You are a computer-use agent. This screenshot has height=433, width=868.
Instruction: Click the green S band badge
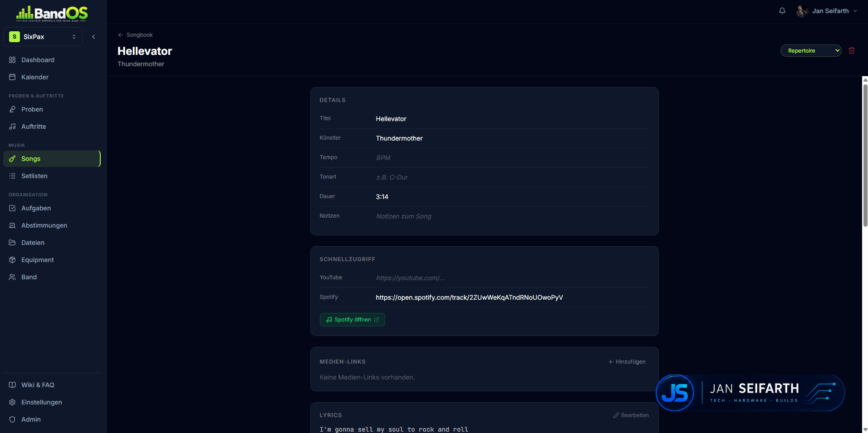[x=15, y=37]
